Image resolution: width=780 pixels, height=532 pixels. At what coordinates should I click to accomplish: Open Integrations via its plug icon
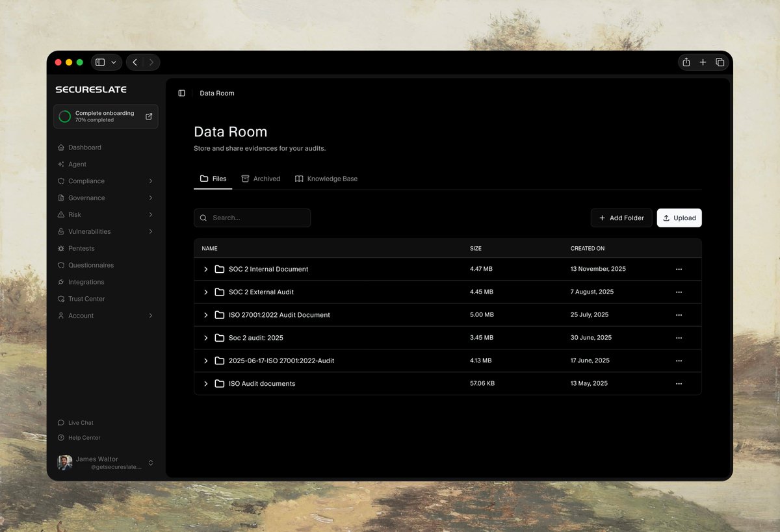(x=61, y=282)
